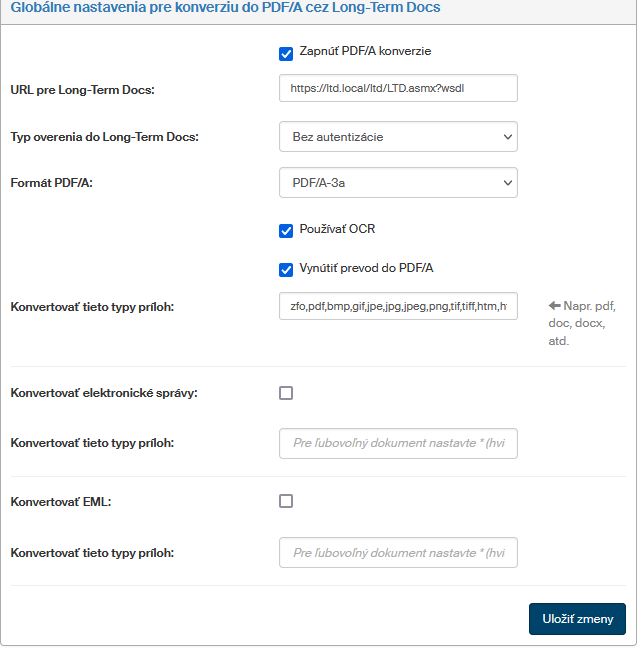Click attachment types field below Konvertovať elektronické správy

[398, 443]
